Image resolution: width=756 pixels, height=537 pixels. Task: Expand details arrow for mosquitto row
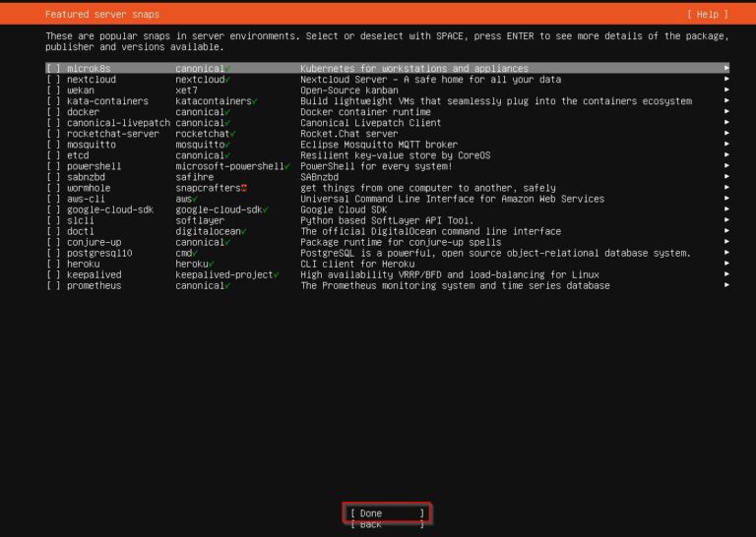(726, 144)
